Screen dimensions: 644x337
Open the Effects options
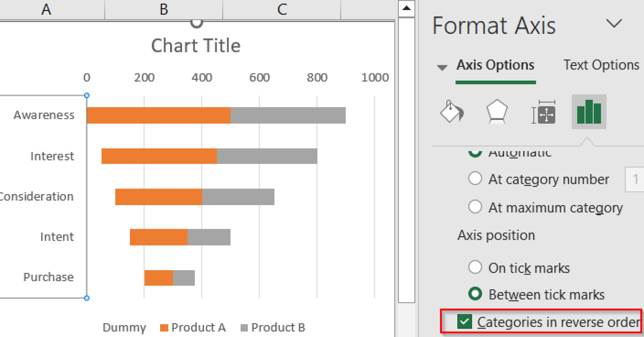497,112
